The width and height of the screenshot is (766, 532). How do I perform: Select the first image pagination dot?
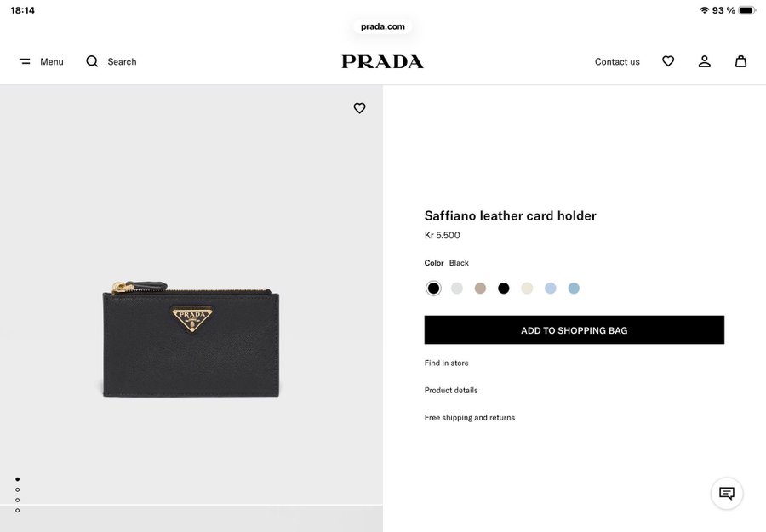click(17, 479)
